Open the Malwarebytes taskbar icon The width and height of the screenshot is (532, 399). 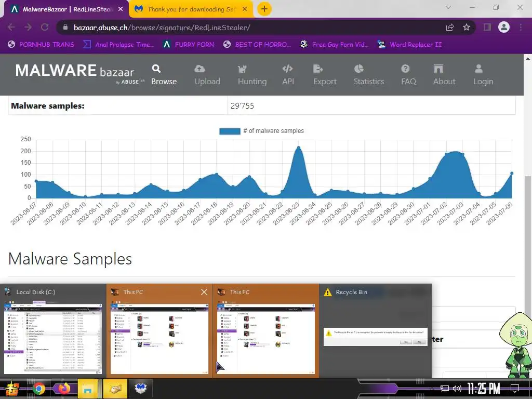tap(140, 389)
